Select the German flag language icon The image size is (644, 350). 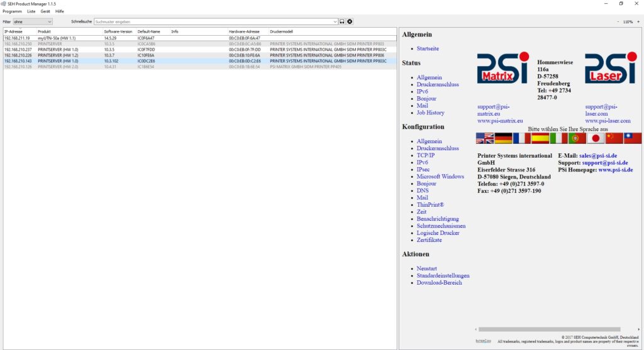[x=503, y=138]
